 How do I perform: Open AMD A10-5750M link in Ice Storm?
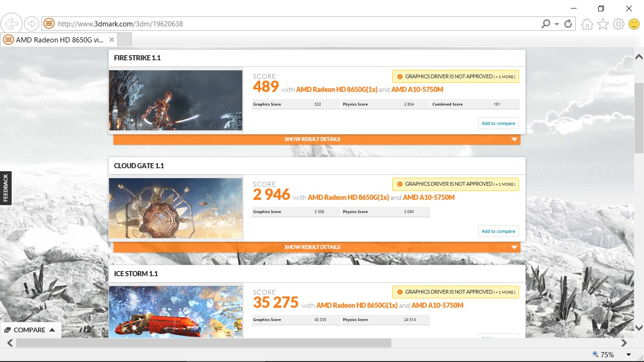(438, 305)
